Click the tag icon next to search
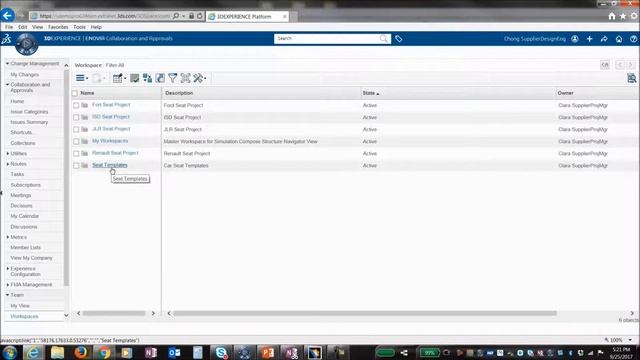 [x=399, y=39]
